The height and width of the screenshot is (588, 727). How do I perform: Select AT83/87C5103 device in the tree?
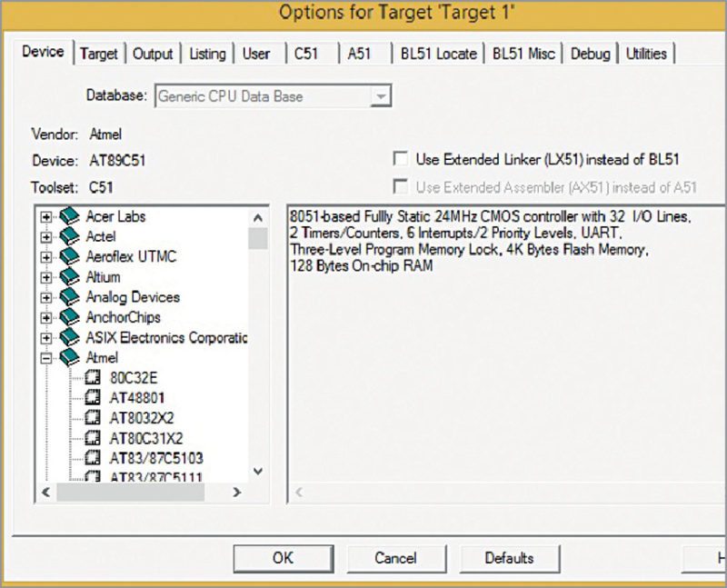(x=155, y=457)
